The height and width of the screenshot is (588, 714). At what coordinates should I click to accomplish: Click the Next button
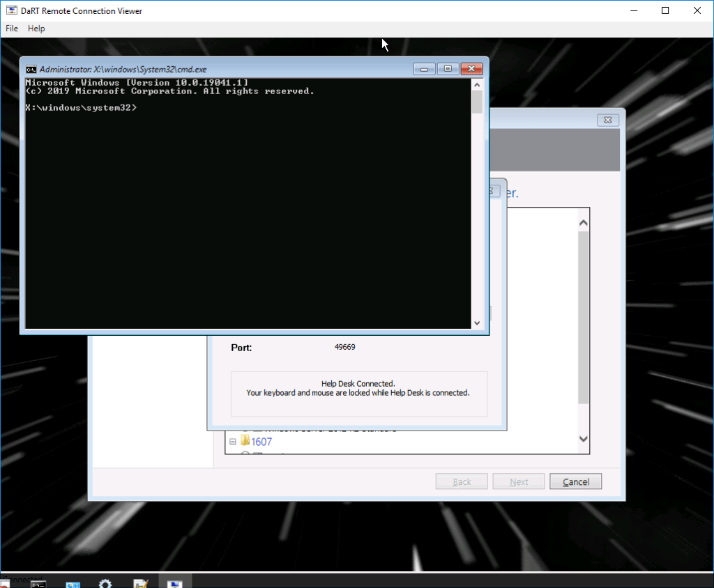(518, 481)
